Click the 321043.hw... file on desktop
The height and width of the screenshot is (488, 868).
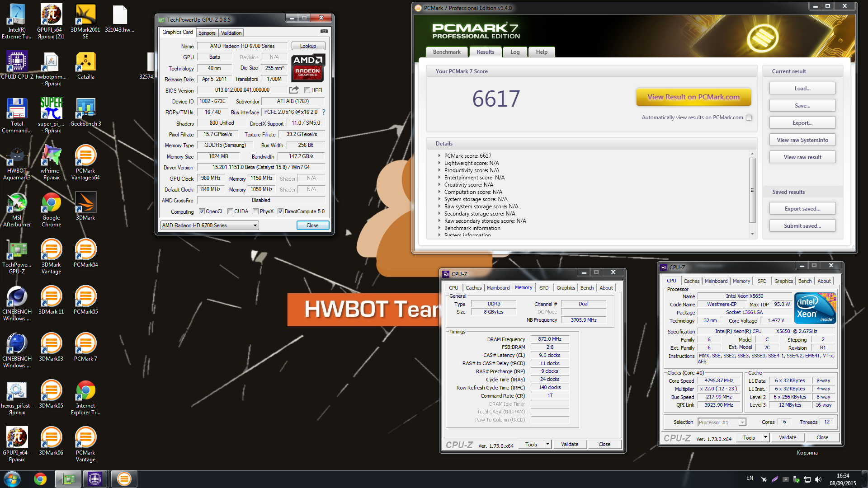[120, 18]
